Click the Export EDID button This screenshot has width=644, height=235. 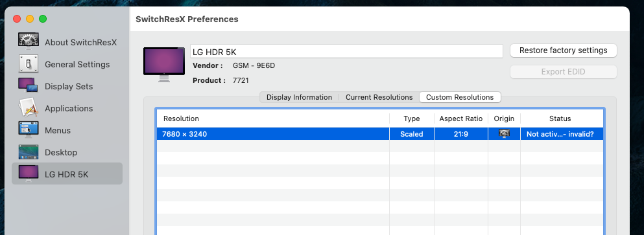pyautogui.click(x=563, y=72)
